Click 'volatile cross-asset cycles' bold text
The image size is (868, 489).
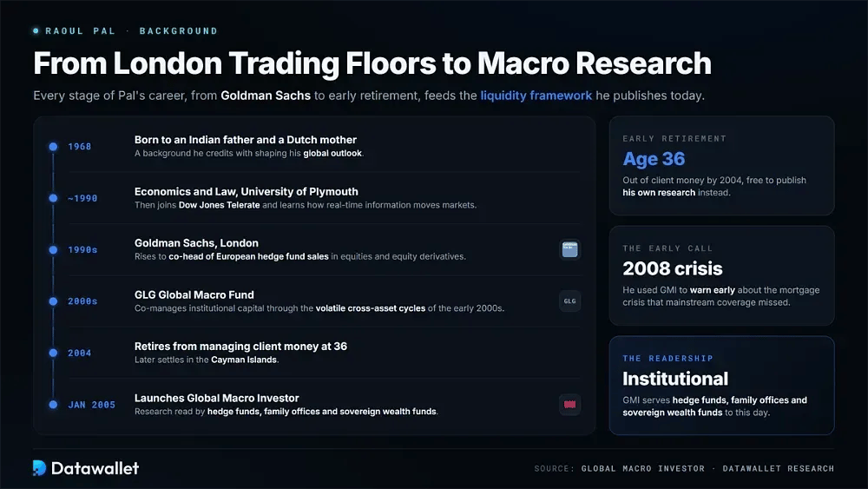[x=371, y=308]
